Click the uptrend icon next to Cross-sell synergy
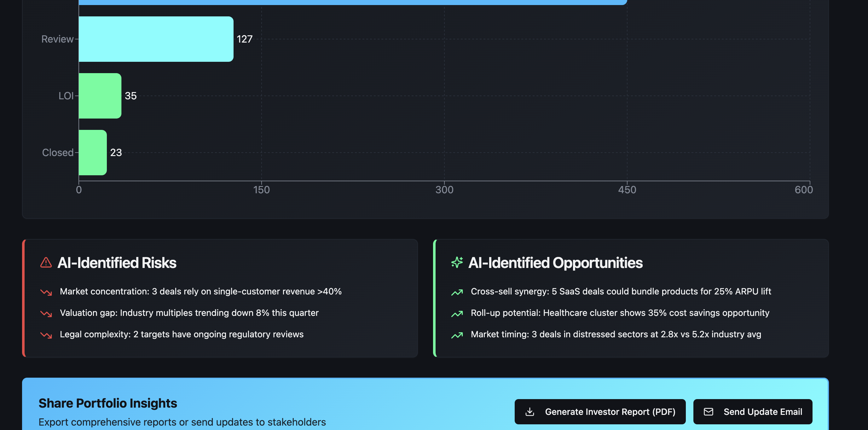 [x=457, y=292]
